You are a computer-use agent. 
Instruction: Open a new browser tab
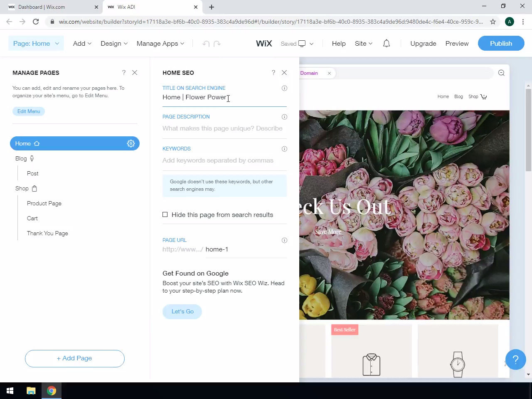212,7
